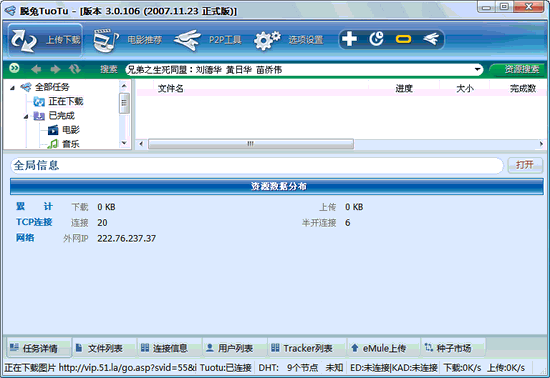Click the 大小 column header
Image resolution: width=550 pixels, height=378 pixels.
(x=465, y=88)
